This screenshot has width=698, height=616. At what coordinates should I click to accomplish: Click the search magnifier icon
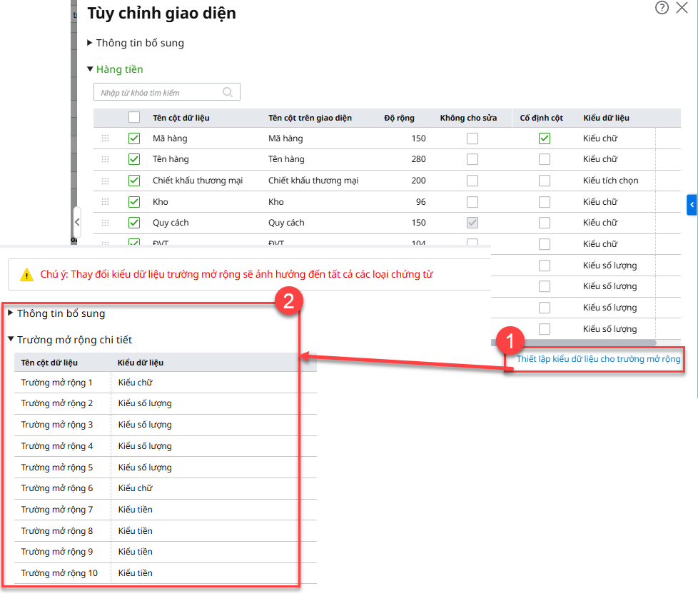pyautogui.click(x=228, y=92)
